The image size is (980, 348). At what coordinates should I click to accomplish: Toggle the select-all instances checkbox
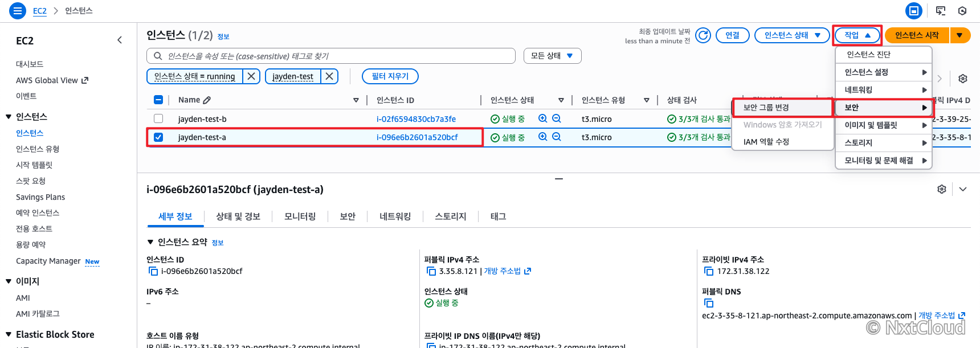point(158,100)
